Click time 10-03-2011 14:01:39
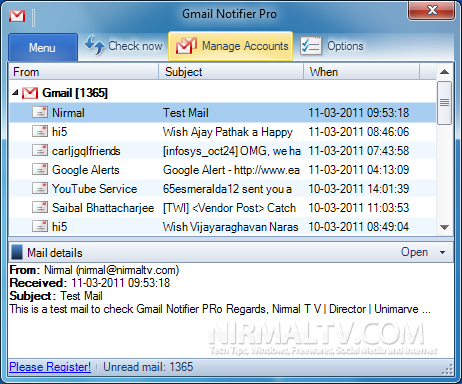This screenshot has height=384, width=462. coord(358,189)
